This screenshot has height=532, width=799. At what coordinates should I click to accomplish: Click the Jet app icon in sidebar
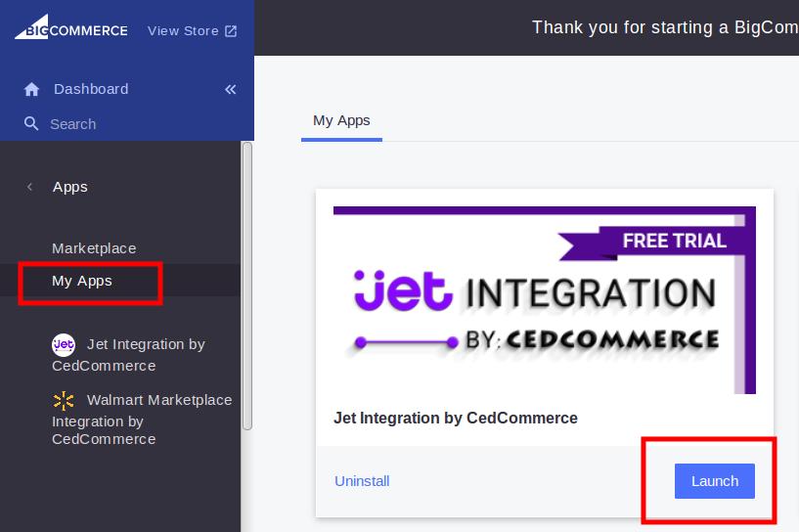point(64,345)
